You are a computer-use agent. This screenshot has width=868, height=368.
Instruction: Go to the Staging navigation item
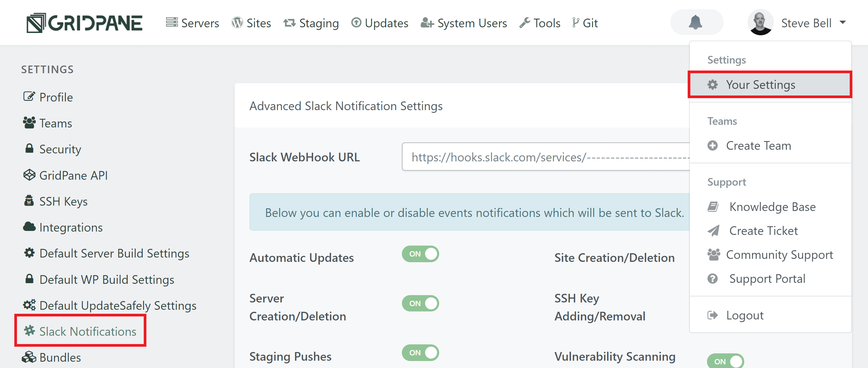(x=311, y=23)
